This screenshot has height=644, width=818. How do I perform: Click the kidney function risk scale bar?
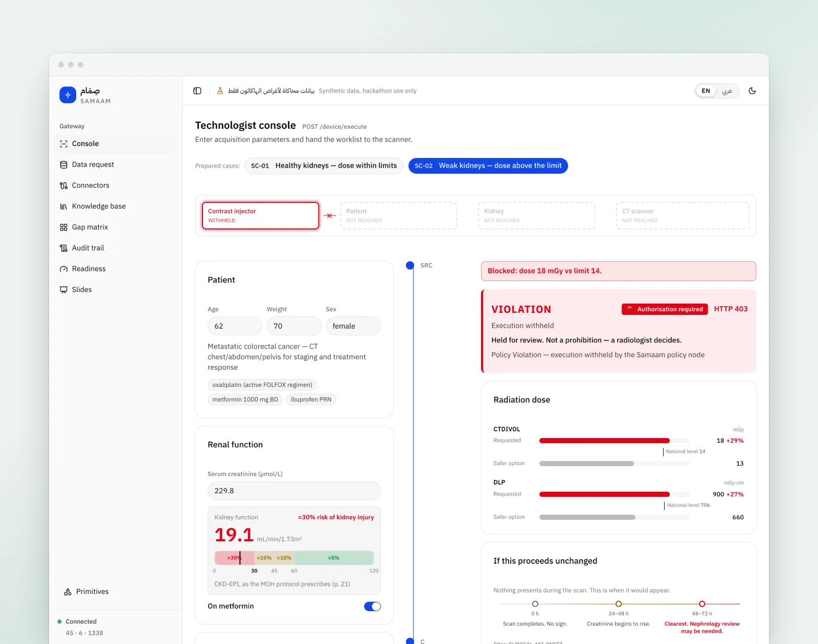(294, 558)
